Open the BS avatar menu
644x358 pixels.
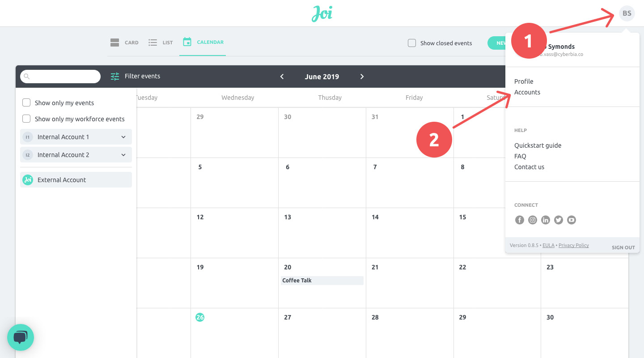(627, 13)
